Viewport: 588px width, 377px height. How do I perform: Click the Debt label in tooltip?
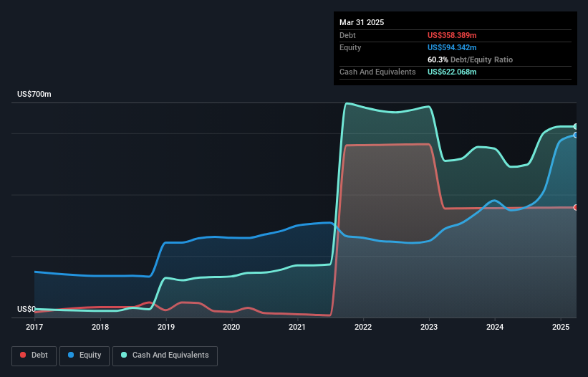pos(347,35)
